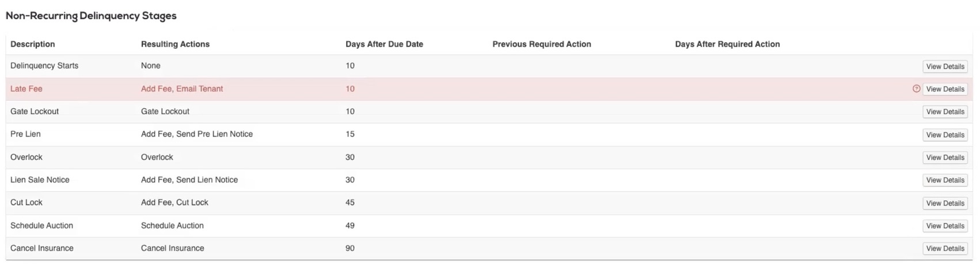Click Days After Required Action header
The image size is (980, 266).
click(x=727, y=44)
